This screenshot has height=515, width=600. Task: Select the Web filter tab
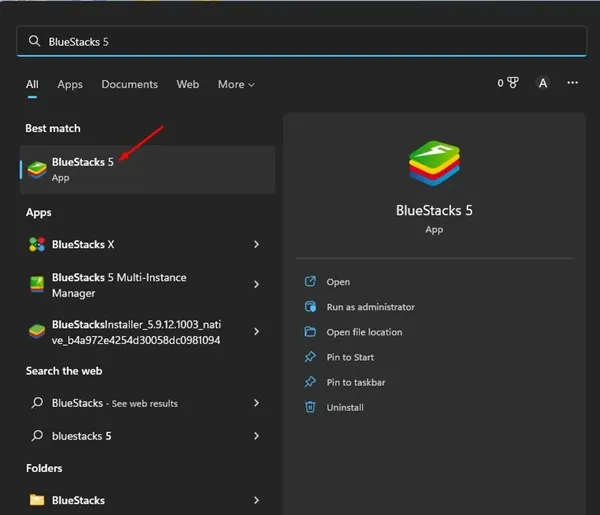click(x=188, y=85)
